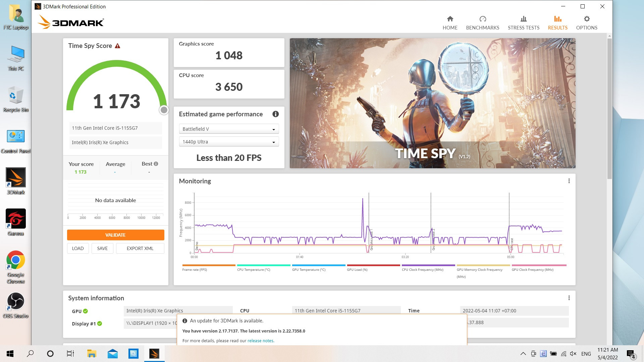Open the OPTIONS tab

pyautogui.click(x=586, y=23)
